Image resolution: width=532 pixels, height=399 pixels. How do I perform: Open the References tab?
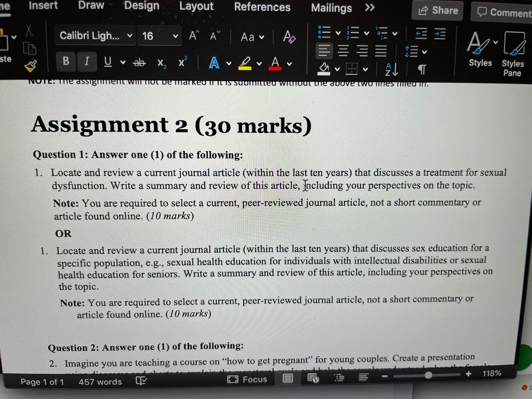(262, 7)
